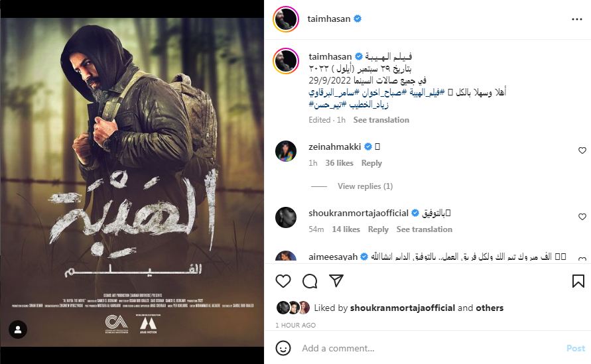Open the three-dot more options menu
This screenshot has width=591, height=364.
click(x=576, y=19)
